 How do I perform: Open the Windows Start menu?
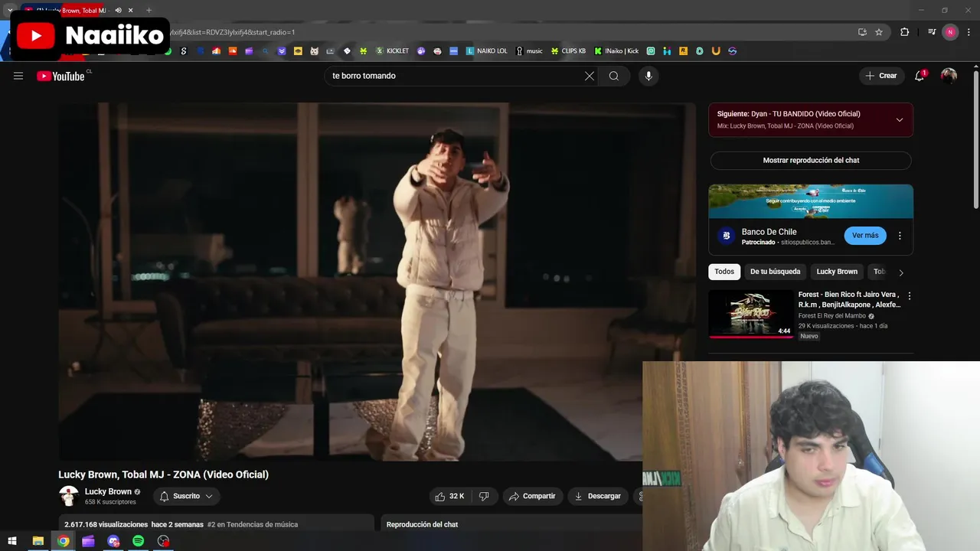pos(12,541)
